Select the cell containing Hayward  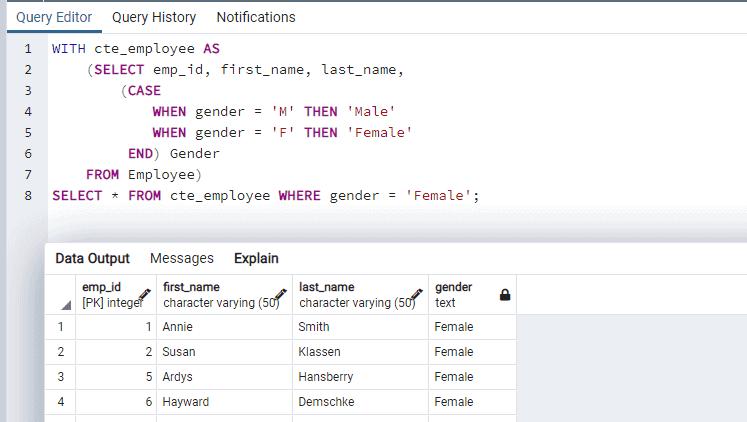click(187, 402)
